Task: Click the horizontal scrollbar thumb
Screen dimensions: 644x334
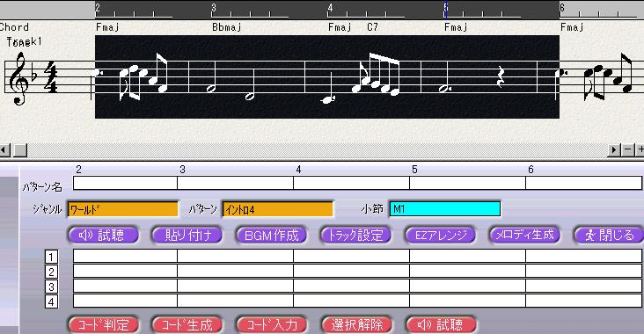Action: [20, 149]
